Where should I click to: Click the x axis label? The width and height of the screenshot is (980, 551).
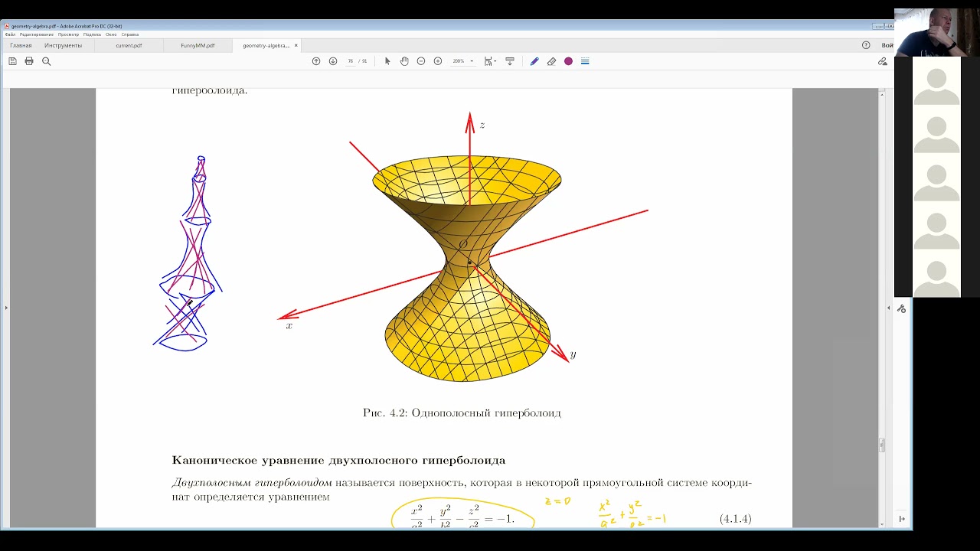289,326
